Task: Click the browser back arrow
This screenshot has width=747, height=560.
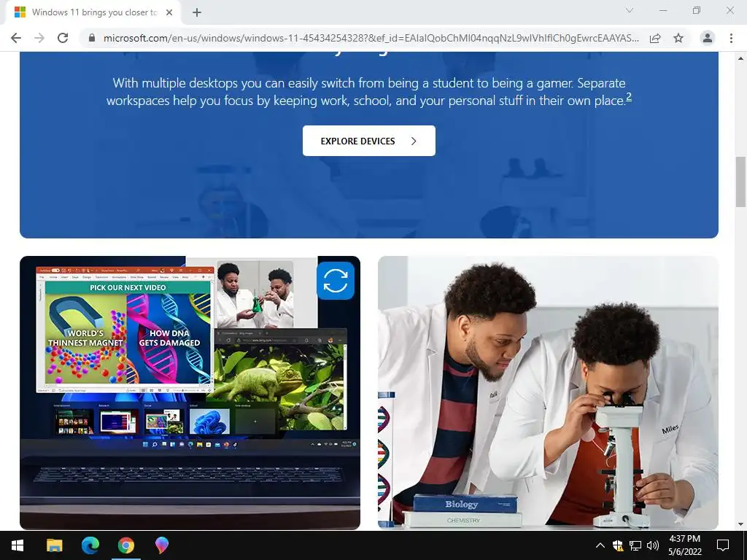Action: (16, 38)
